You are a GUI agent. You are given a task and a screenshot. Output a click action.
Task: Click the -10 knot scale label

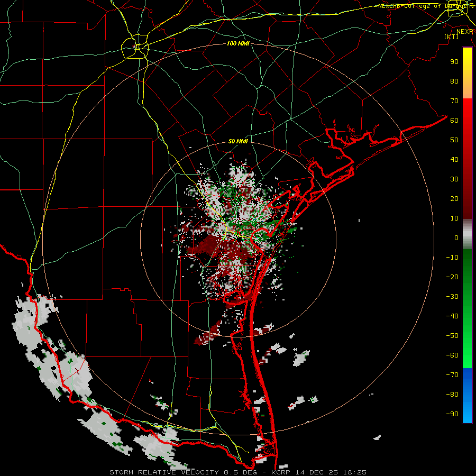pos(452,258)
